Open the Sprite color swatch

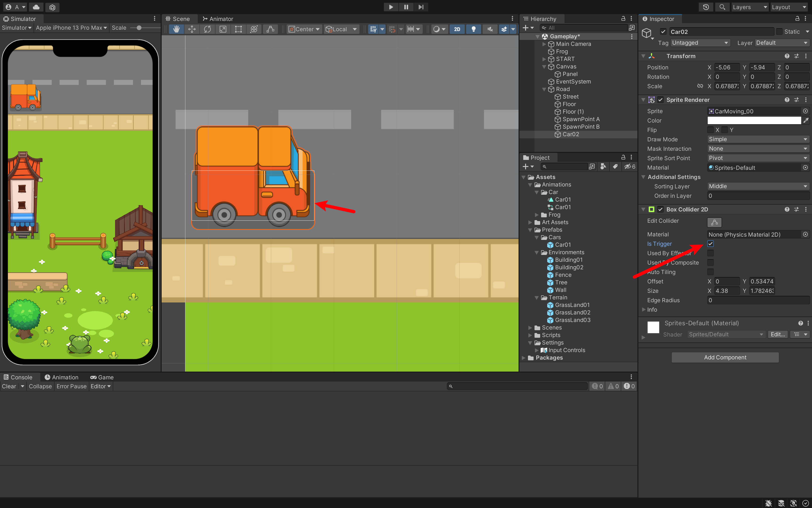tap(754, 120)
